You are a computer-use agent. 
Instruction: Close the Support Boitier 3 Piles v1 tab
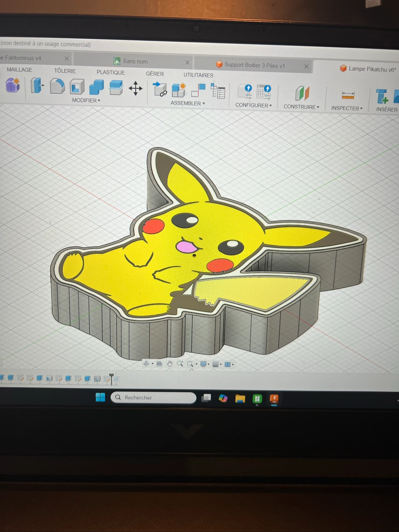pos(306,66)
